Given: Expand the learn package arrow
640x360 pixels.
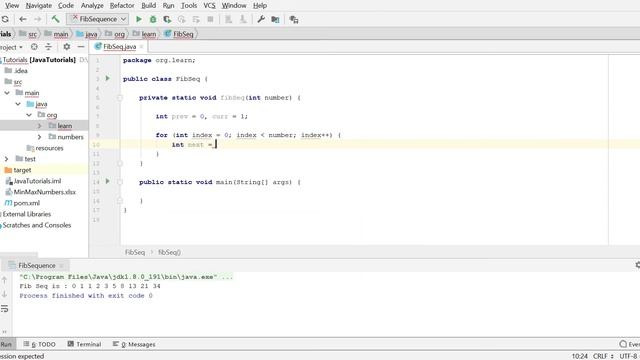Looking at the screenshot, I should pos(40,126).
